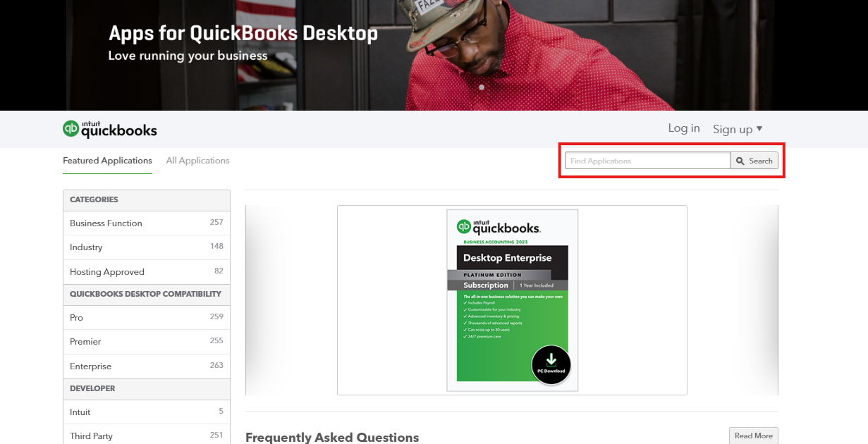Click the 263 count beside Enterprise
This screenshot has width=868, height=444.
pyautogui.click(x=216, y=365)
